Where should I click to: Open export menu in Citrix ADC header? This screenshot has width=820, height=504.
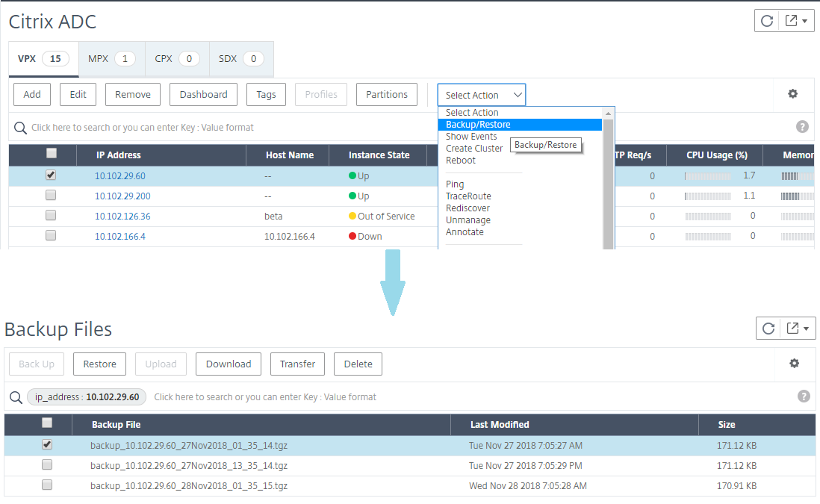796,21
